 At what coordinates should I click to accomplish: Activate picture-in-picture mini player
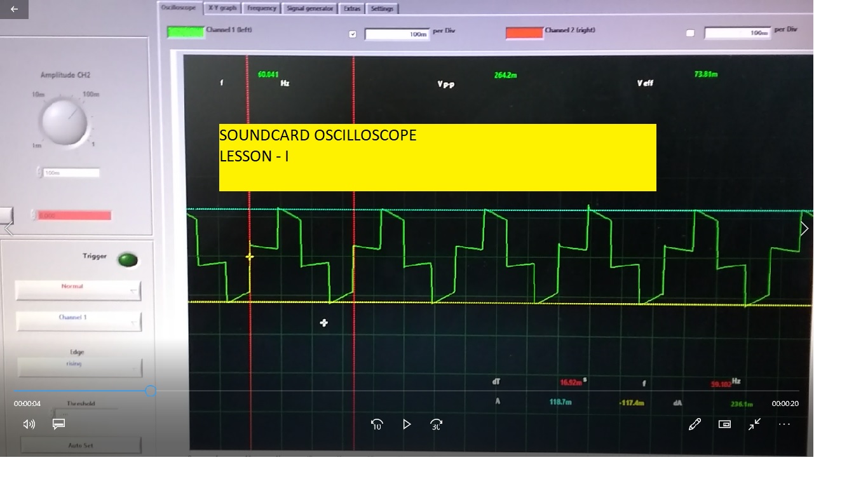[724, 424]
